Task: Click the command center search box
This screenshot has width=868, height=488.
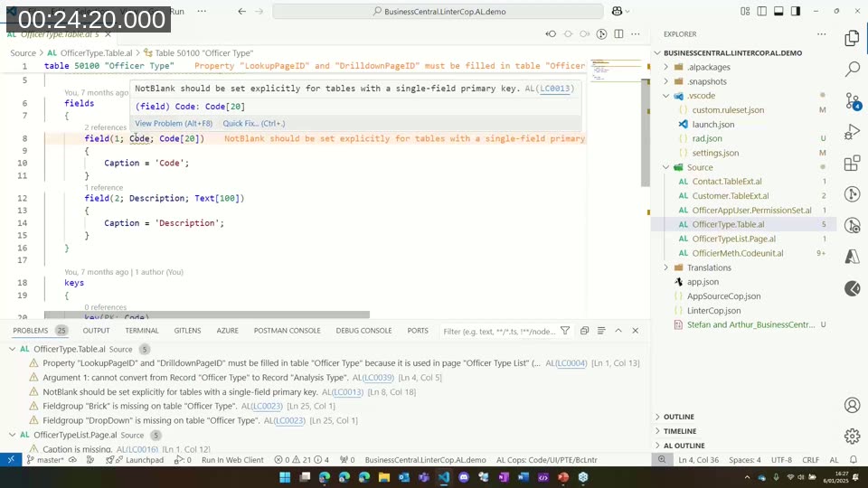Action: (x=438, y=11)
